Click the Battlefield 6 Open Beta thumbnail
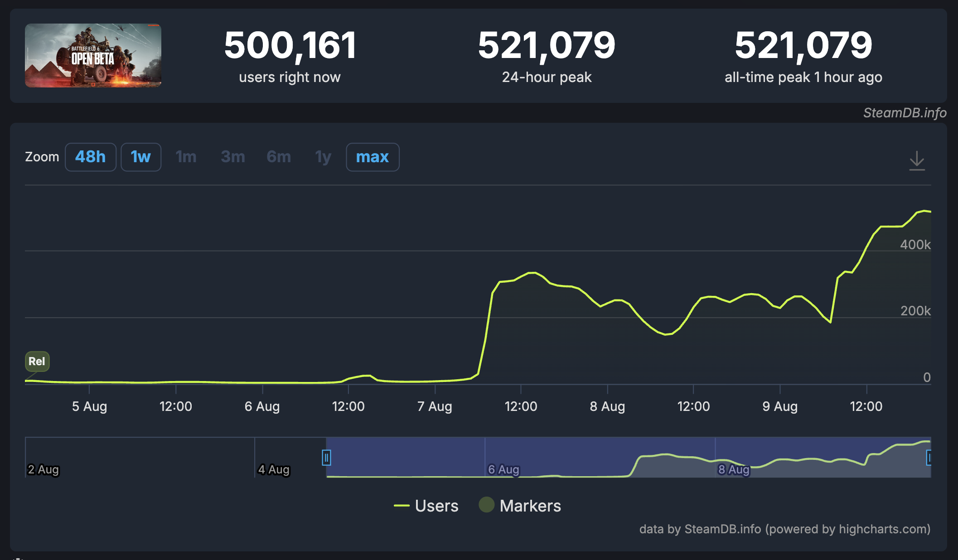 [93, 55]
